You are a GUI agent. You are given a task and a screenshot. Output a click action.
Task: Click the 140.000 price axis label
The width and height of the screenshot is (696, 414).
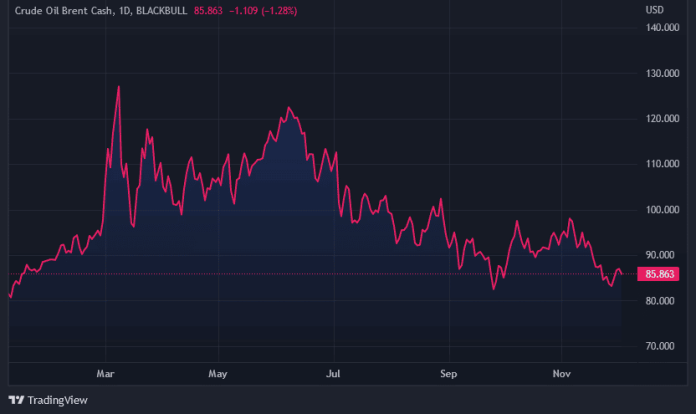tap(663, 28)
